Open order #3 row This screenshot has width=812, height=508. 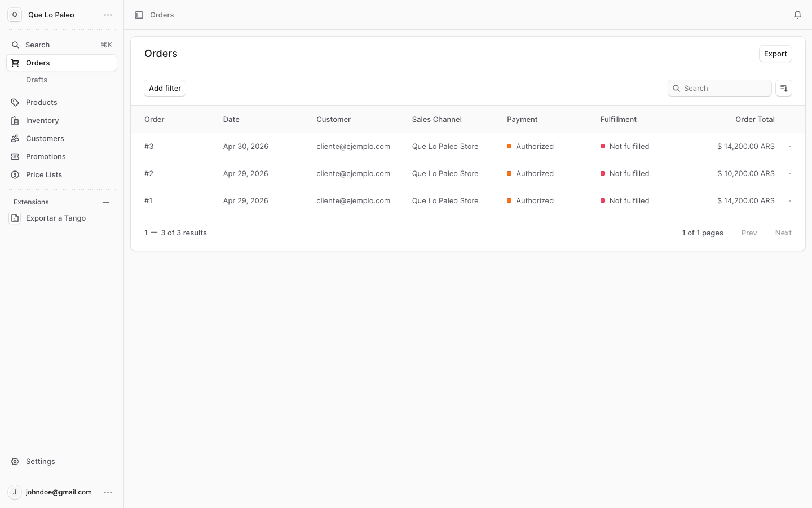coord(468,146)
